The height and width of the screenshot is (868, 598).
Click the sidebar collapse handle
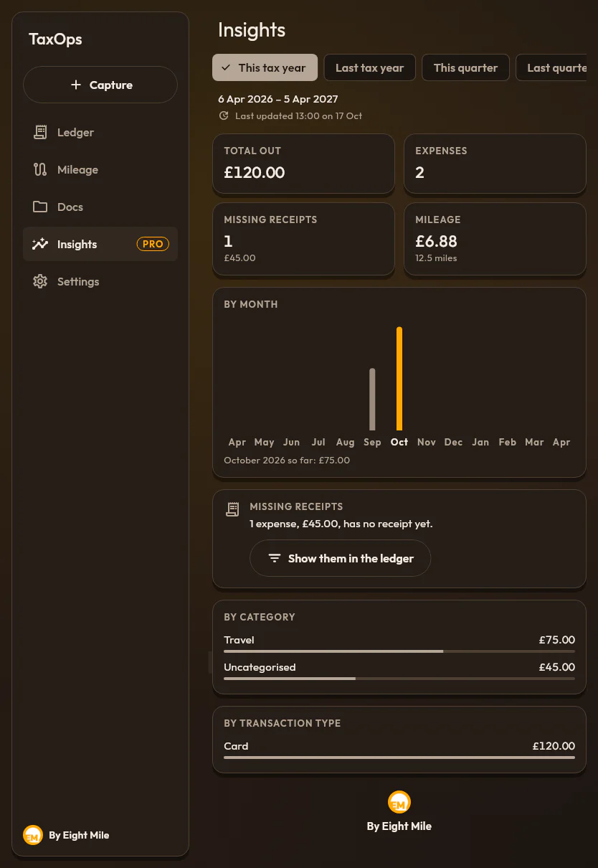coord(210,662)
